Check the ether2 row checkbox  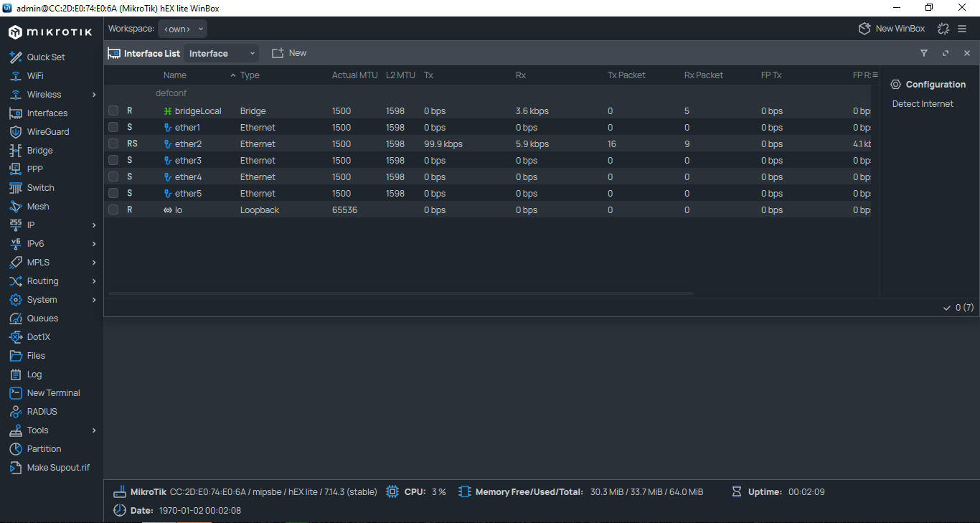pyautogui.click(x=113, y=143)
